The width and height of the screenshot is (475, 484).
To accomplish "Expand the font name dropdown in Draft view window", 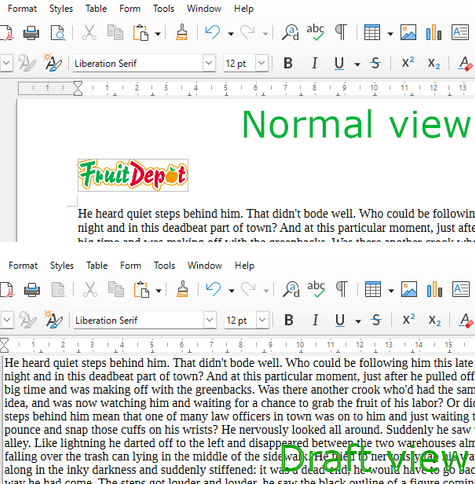I will tap(210, 320).
